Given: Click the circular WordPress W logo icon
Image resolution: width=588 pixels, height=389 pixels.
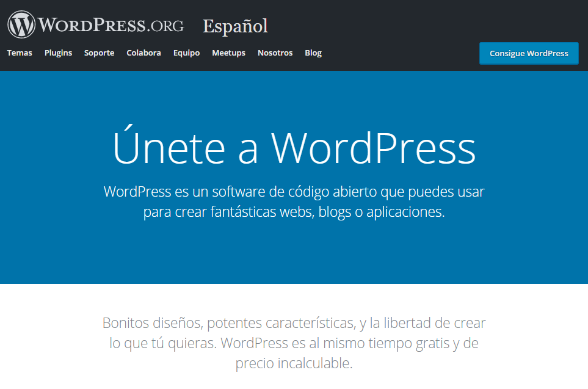Looking at the screenshot, I should pos(21,25).
